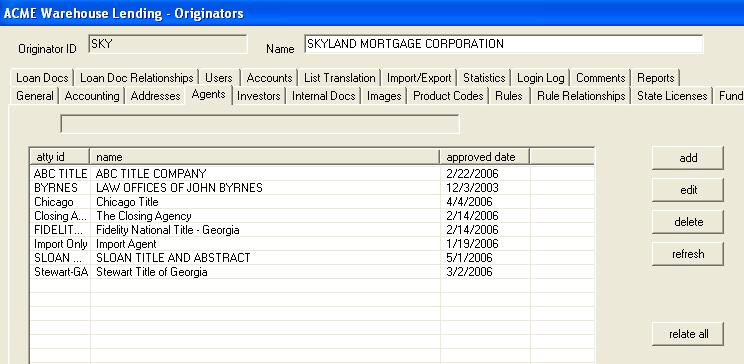Sort by the atty id column header
The width and height of the screenshot is (744, 364).
coord(60,157)
